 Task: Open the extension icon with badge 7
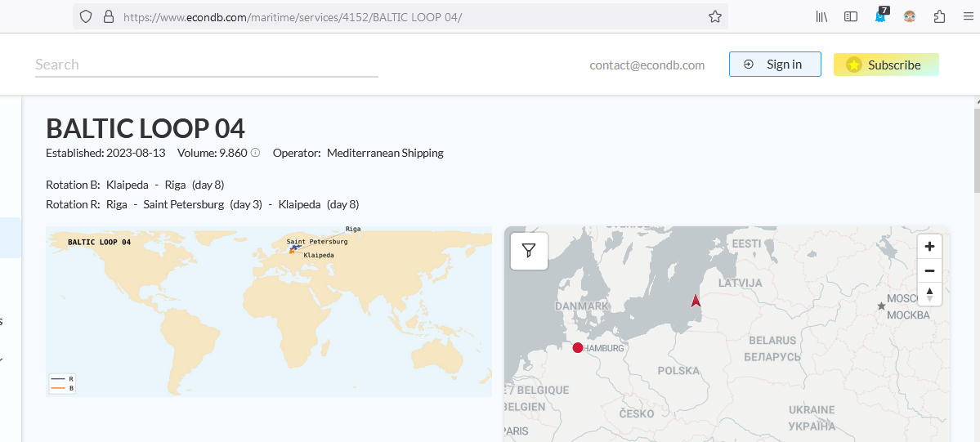click(880, 16)
